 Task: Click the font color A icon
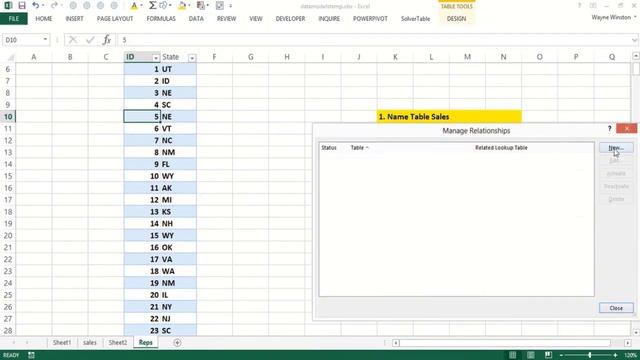tap(134, 6)
